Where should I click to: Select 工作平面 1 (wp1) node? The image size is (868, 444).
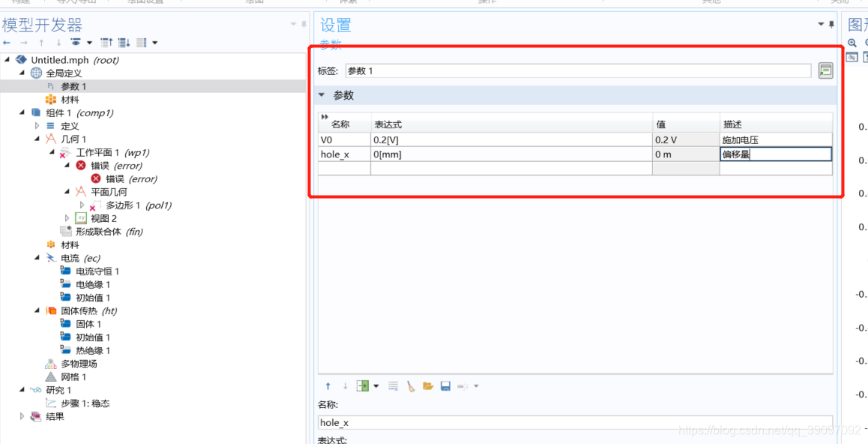point(113,152)
